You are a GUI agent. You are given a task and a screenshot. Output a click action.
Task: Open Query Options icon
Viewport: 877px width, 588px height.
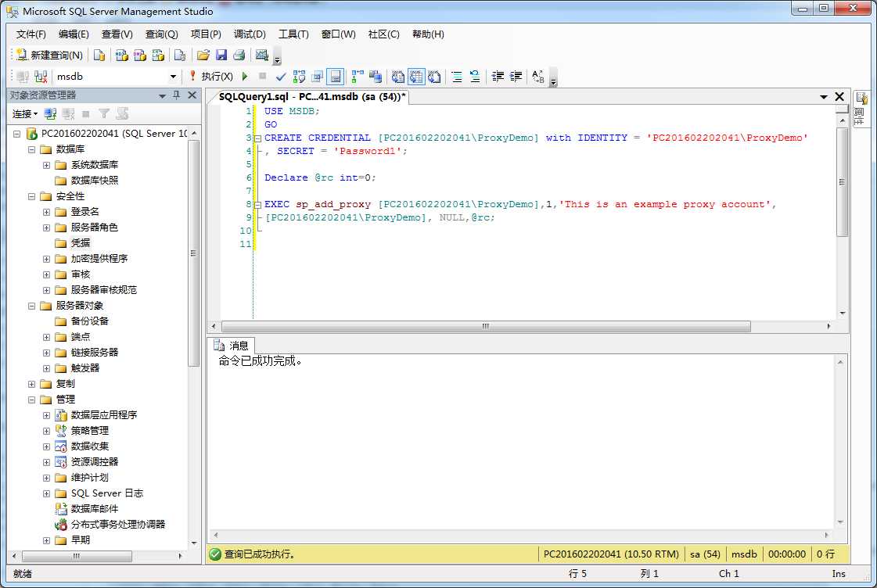point(317,77)
